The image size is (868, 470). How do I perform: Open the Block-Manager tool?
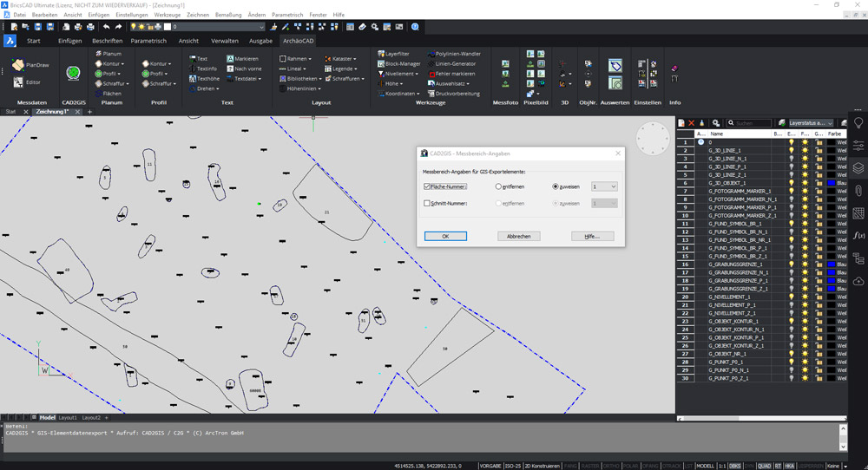[398, 63]
